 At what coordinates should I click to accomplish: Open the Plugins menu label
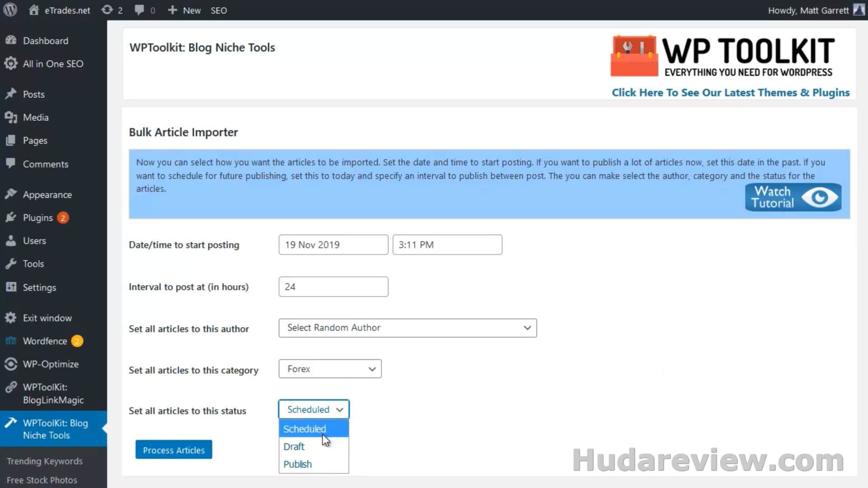pyautogui.click(x=38, y=218)
